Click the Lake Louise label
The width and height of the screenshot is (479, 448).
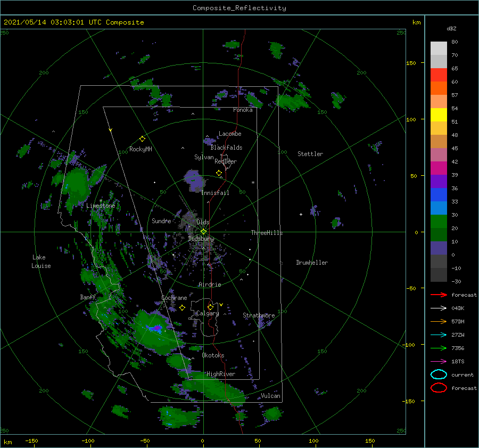(41, 262)
